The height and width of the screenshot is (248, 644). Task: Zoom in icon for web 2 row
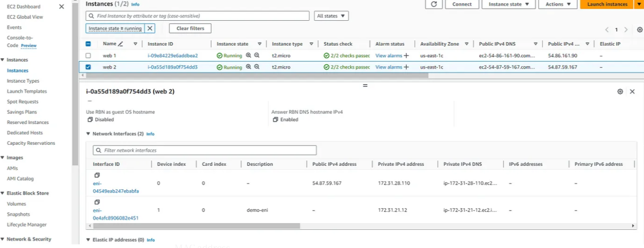pyautogui.click(x=249, y=67)
